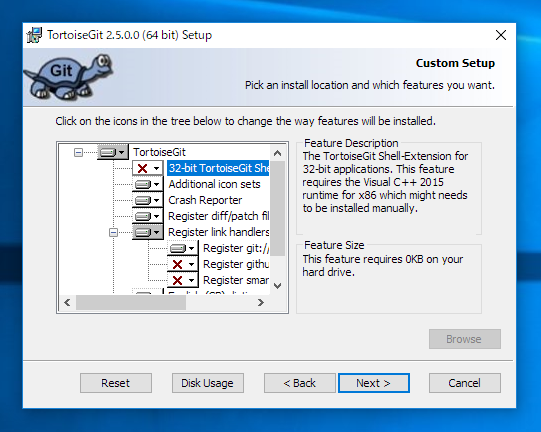Click the horizontal scrollbar thumb in feature tree
Viewport: 541px width, 432px height.
(131, 303)
